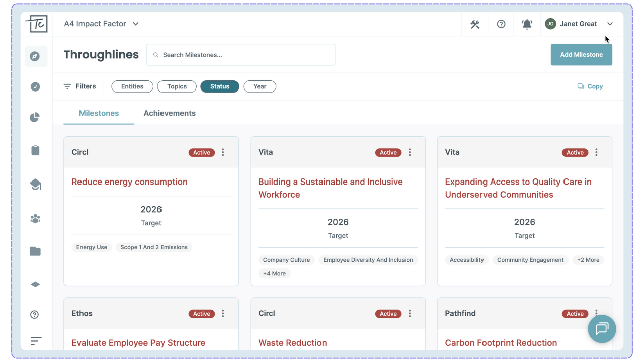The image size is (644, 362).
Task: Open the options menu on the Circl card
Action: tap(223, 152)
